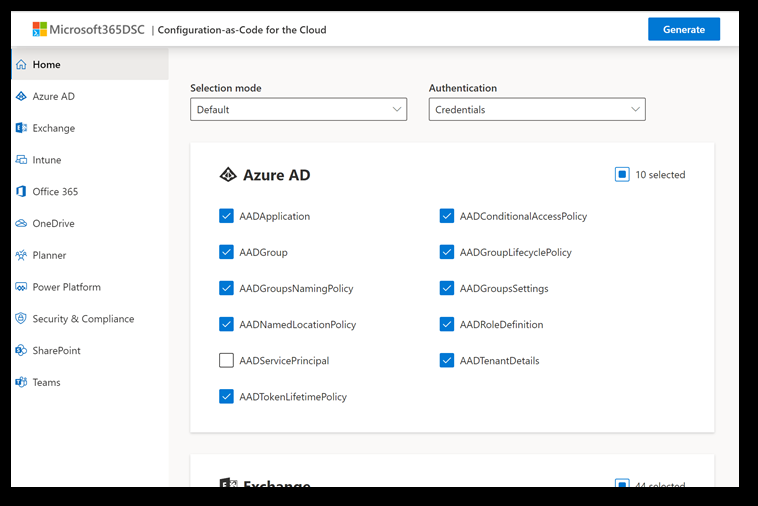Go to OneDrive in the sidebar
758x506 pixels.
(x=90, y=223)
